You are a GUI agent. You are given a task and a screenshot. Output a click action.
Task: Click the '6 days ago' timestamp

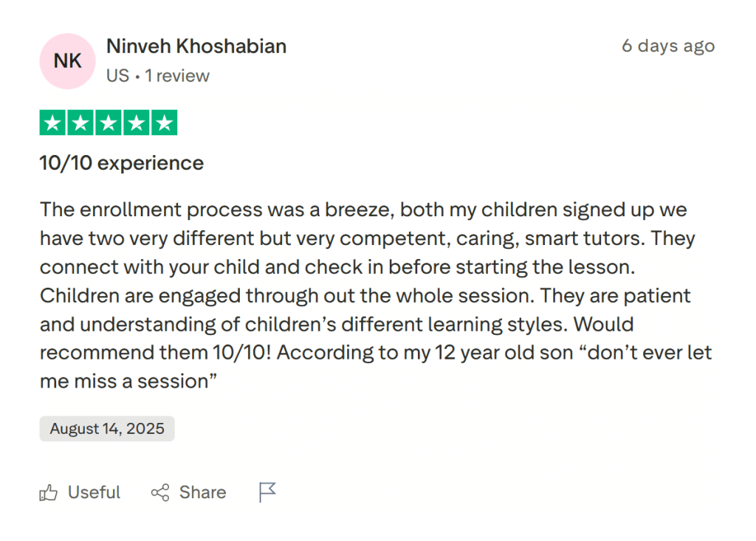click(667, 46)
